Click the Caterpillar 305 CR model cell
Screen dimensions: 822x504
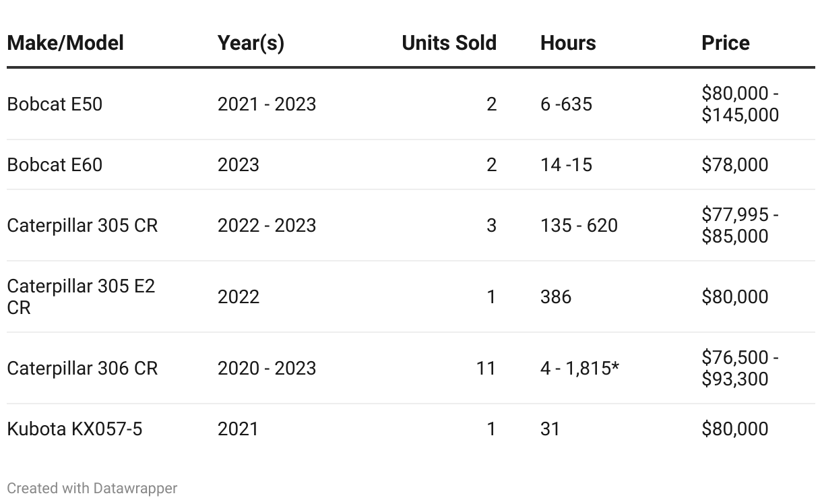pyautogui.click(x=82, y=226)
